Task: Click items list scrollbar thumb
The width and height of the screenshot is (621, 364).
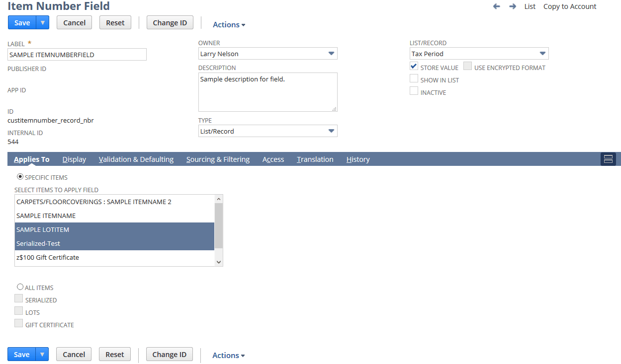Action: 219,225
